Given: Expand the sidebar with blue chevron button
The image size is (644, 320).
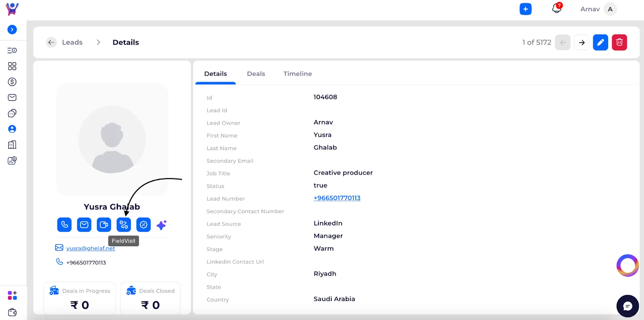Looking at the screenshot, I should click(12, 29).
